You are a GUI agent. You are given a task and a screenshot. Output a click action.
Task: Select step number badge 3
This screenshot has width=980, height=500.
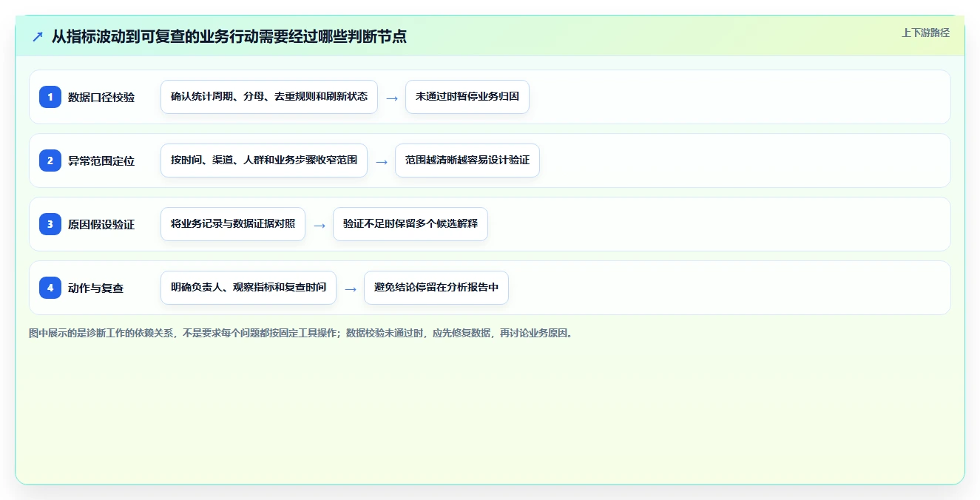pyautogui.click(x=50, y=224)
